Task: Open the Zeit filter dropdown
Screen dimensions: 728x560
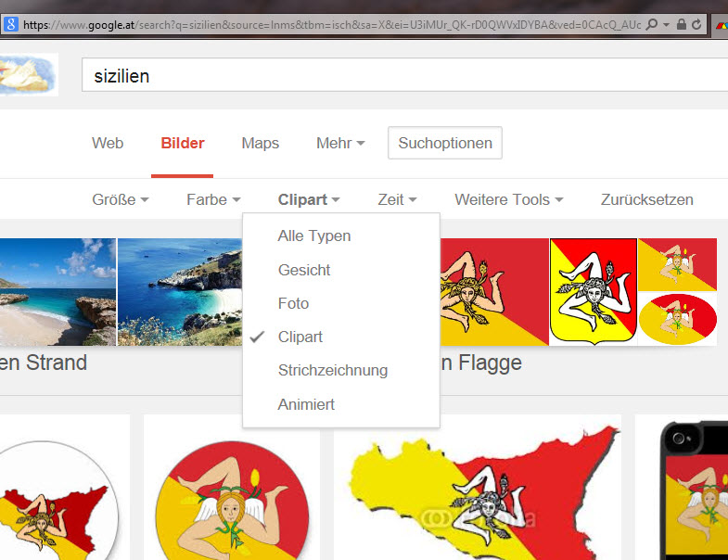Action: (x=397, y=199)
